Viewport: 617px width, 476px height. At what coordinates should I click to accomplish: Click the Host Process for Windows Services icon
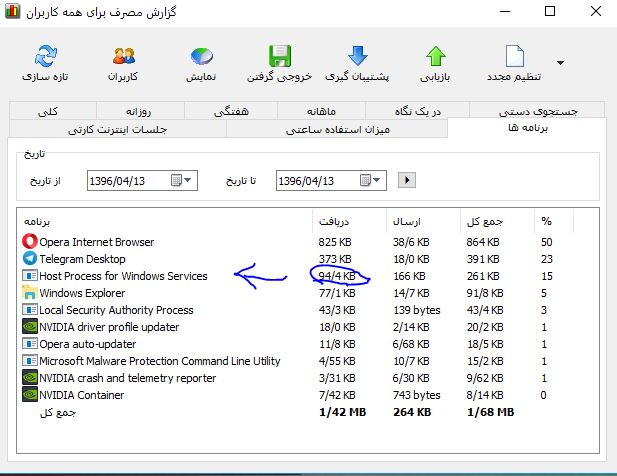[30, 275]
